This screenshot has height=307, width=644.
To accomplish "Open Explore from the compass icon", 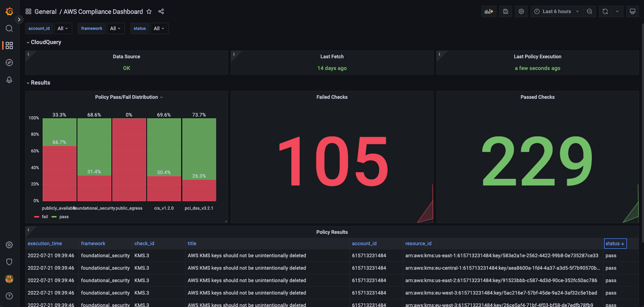I will pyautogui.click(x=9, y=63).
